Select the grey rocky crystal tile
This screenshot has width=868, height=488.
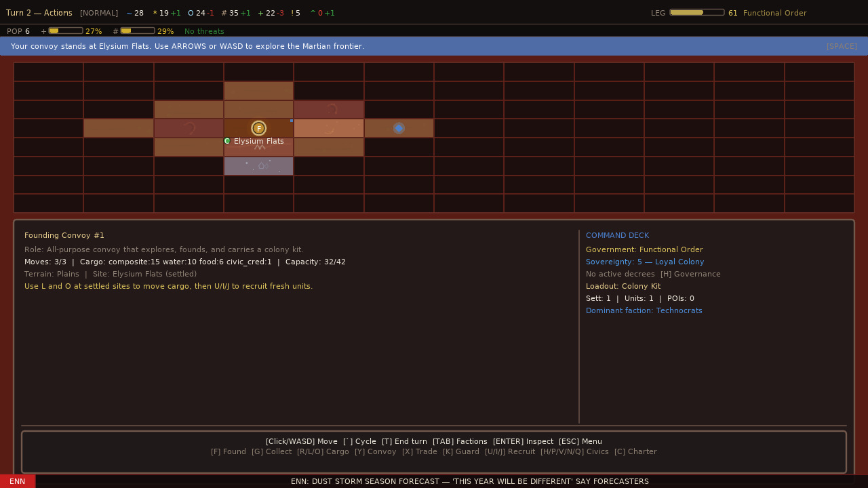click(258, 166)
